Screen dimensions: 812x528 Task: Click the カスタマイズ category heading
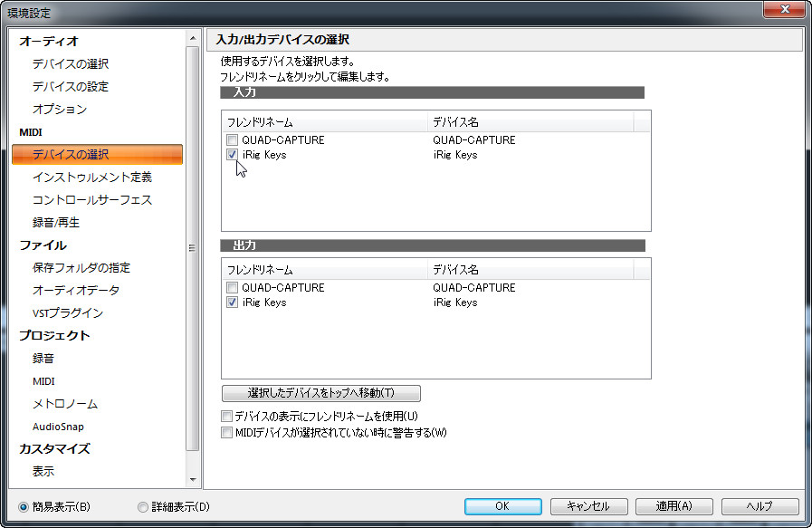point(54,448)
